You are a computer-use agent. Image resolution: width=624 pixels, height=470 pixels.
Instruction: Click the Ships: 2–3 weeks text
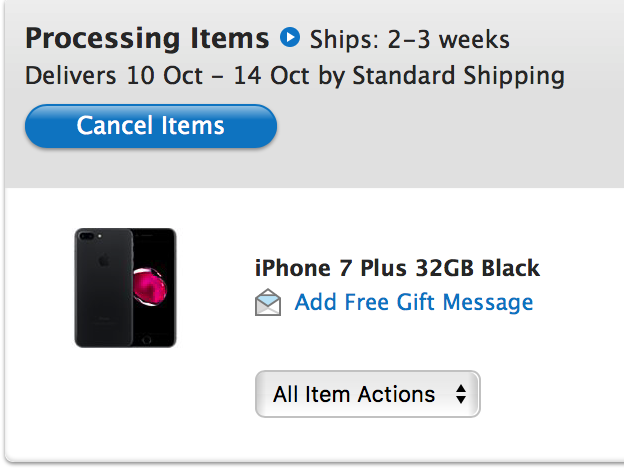coord(410,39)
